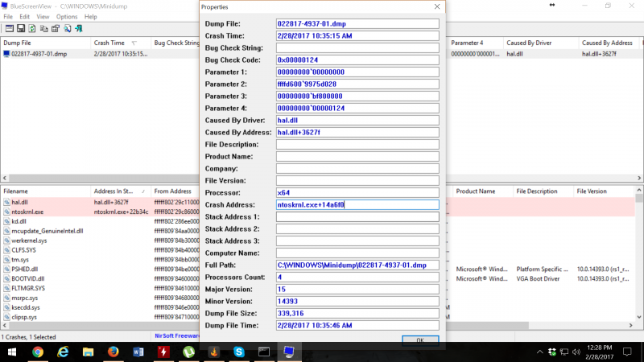Click the Copy Selected Items toolbar icon
This screenshot has height=362, width=644.
coord(43,28)
